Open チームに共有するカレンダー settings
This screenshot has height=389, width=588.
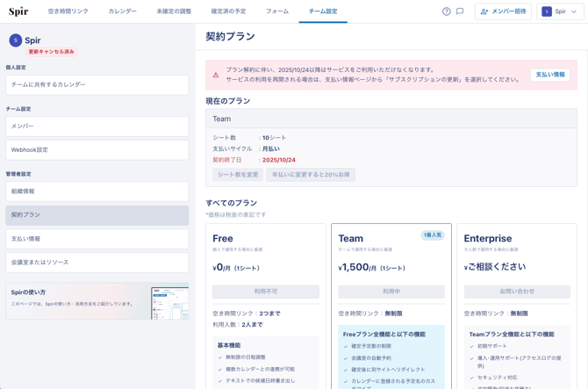pyautogui.click(x=97, y=84)
